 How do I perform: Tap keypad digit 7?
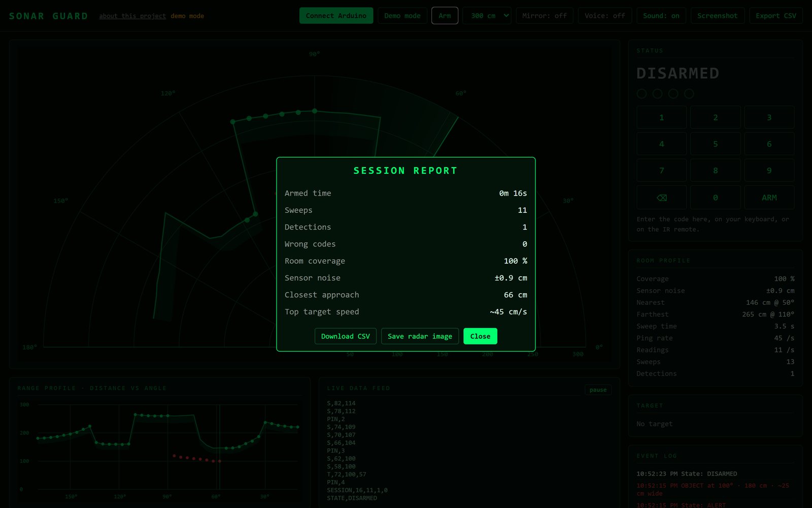click(661, 171)
